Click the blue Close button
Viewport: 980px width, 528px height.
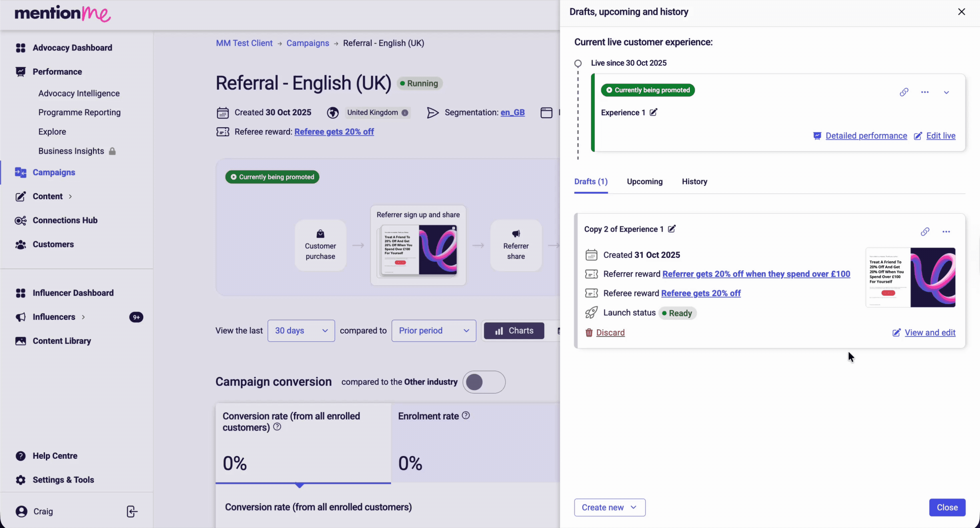(x=947, y=507)
